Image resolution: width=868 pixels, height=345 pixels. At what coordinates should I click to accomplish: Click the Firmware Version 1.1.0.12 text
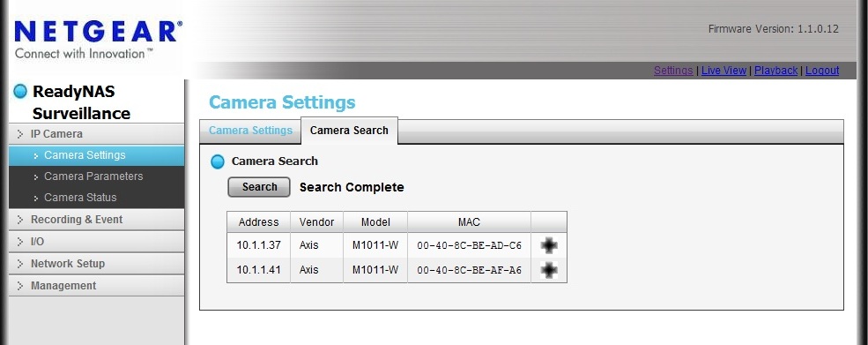(774, 29)
